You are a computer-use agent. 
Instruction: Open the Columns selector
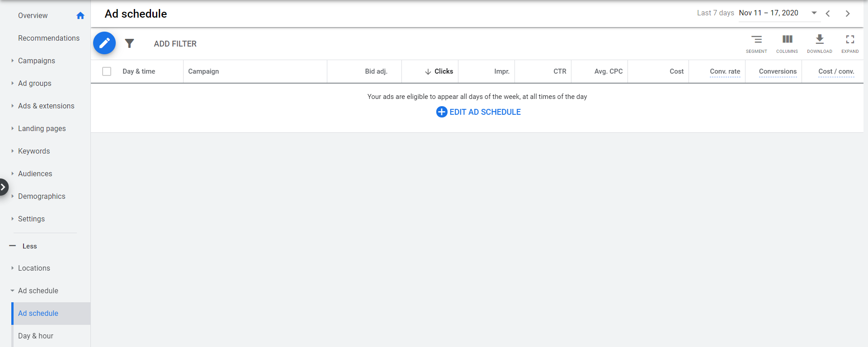pos(787,43)
